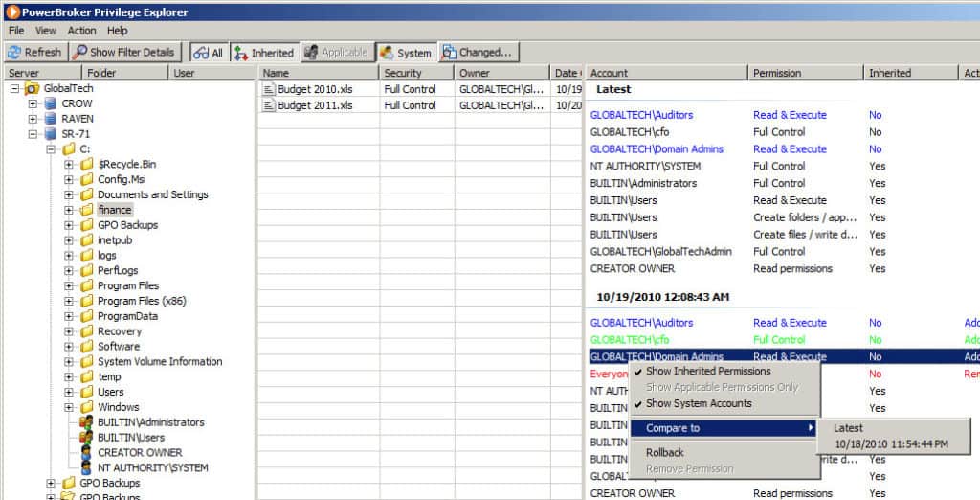Select the GPO Backups folder under C:

pos(127,225)
